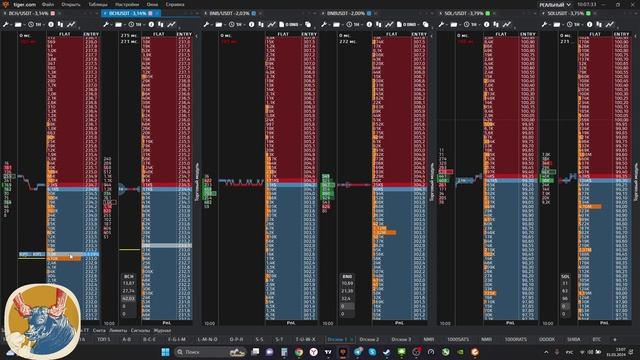Click candlestick icon in SOLUSDT window
The width and height of the screenshot is (640, 360).
[599, 24]
